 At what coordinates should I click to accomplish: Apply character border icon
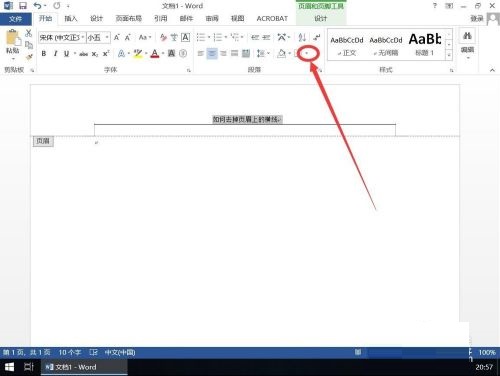(x=185, y=37)
